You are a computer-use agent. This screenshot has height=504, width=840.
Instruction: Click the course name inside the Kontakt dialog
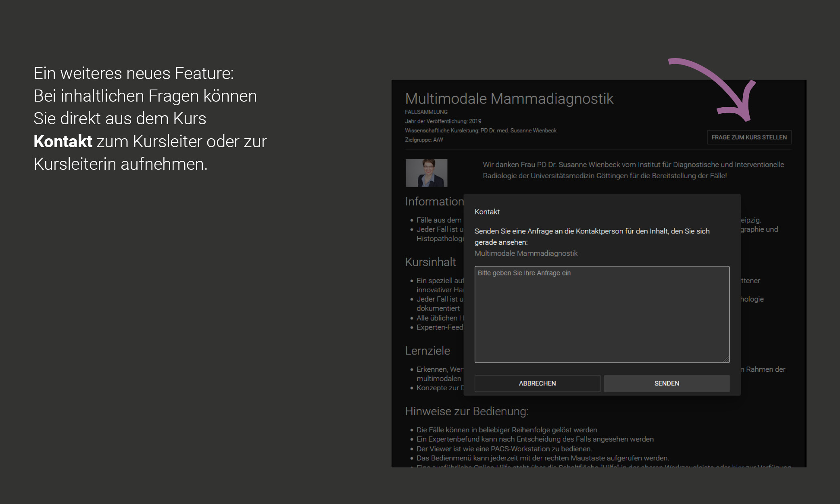[526, 254]
